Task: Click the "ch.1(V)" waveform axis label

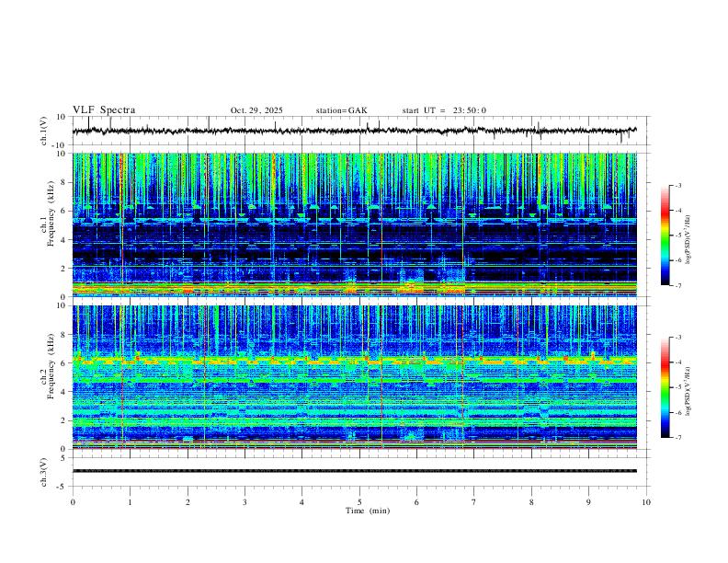Action: tap(43, 131)
